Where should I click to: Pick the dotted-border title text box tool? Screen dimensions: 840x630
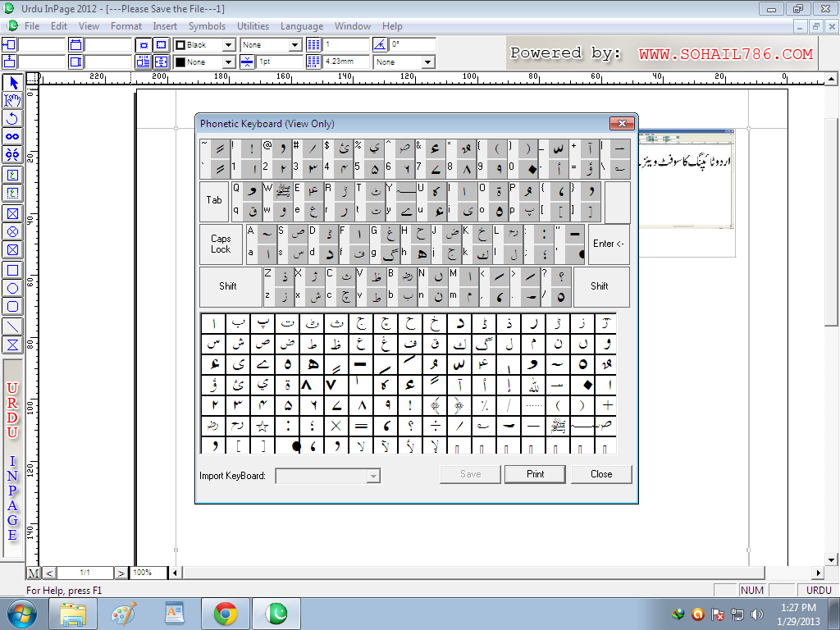(13, 193)
